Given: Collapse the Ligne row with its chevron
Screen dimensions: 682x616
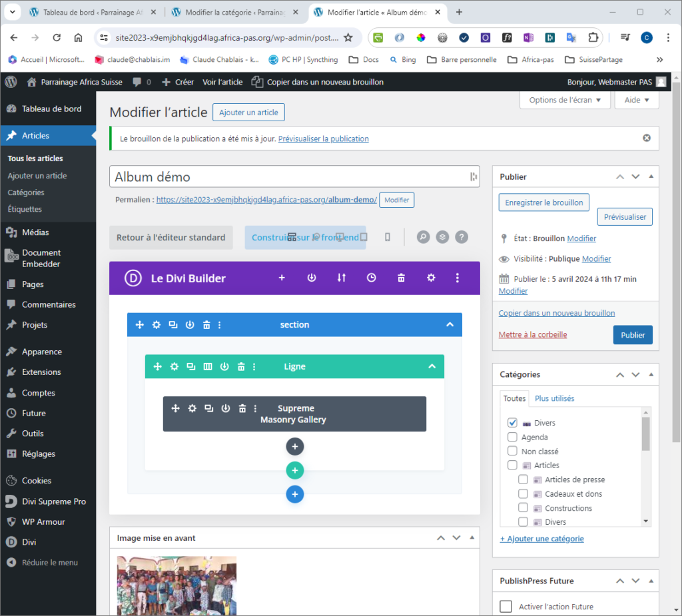Looking at the screenshot, I should (x=432, y=366).
